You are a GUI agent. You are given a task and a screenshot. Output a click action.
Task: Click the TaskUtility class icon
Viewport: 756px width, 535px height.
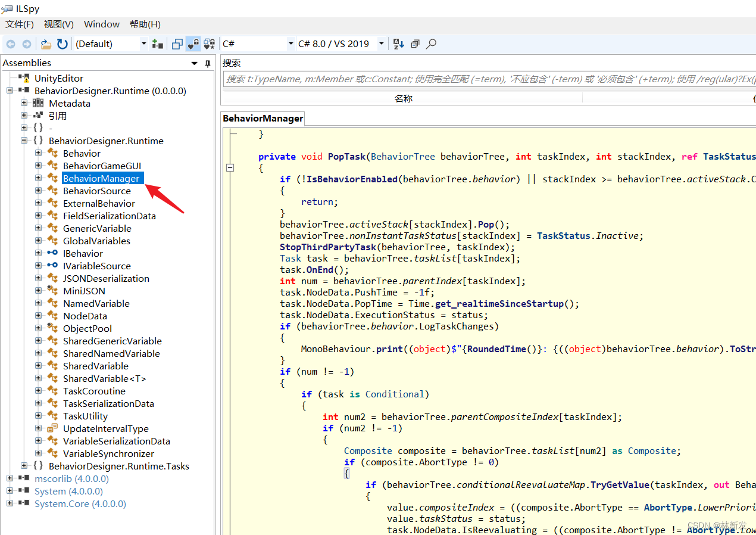click(x=52, y=416)
